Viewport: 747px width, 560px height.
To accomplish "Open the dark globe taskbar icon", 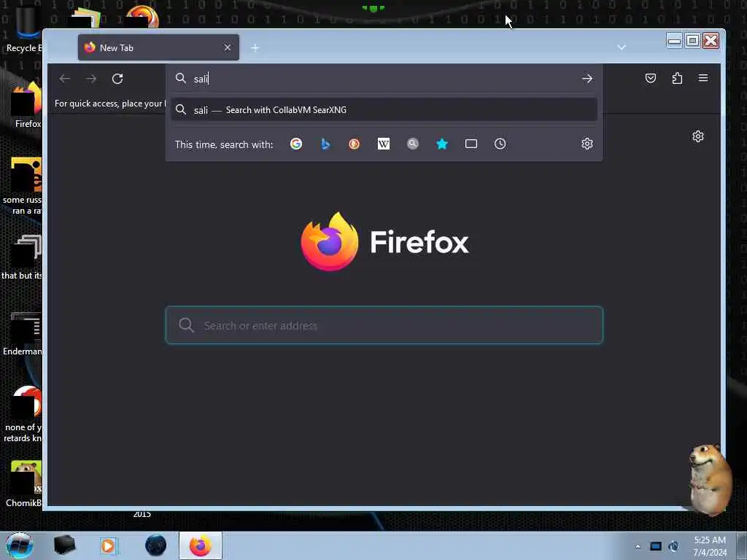I will tap(156, 545).
